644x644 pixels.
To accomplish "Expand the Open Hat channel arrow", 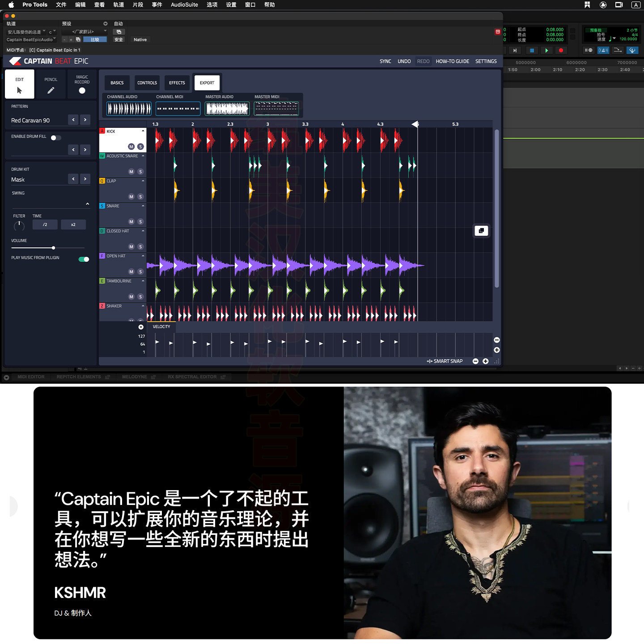I will pos(143,256).
